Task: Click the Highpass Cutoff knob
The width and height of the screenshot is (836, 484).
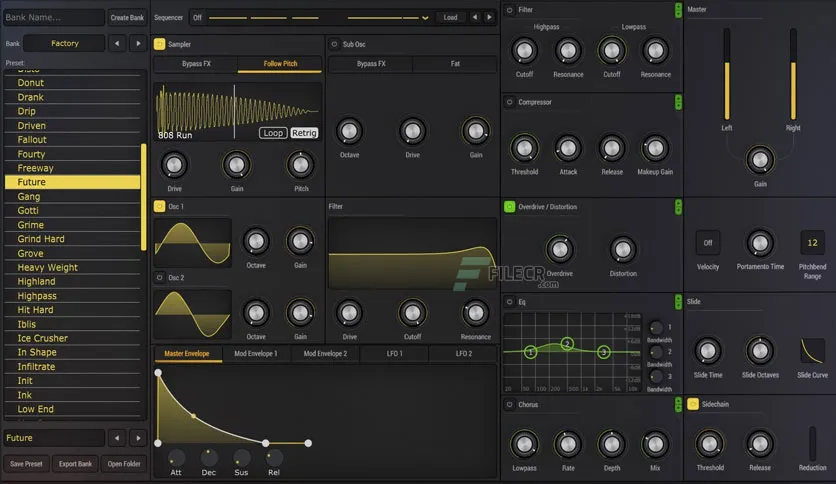Action: [x=525, y=51]
